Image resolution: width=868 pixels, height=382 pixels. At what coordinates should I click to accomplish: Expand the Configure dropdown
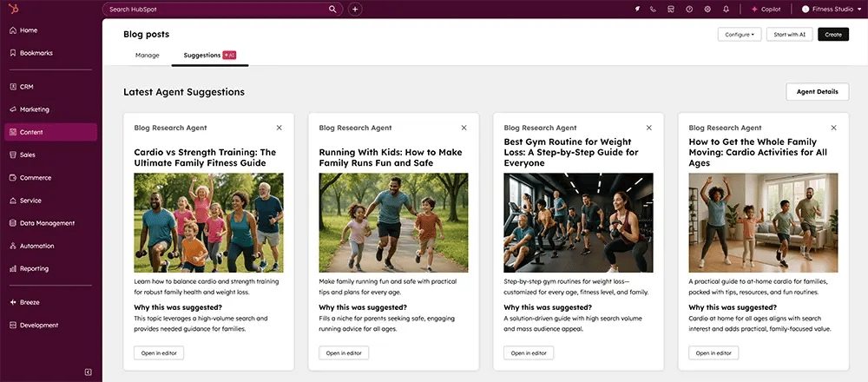tap(740, 34)
